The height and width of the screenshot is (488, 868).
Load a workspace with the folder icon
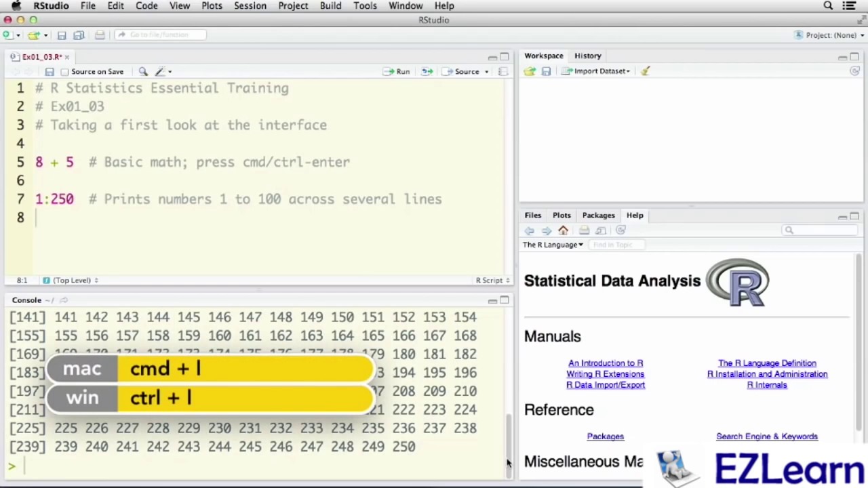tap(530, 71)
